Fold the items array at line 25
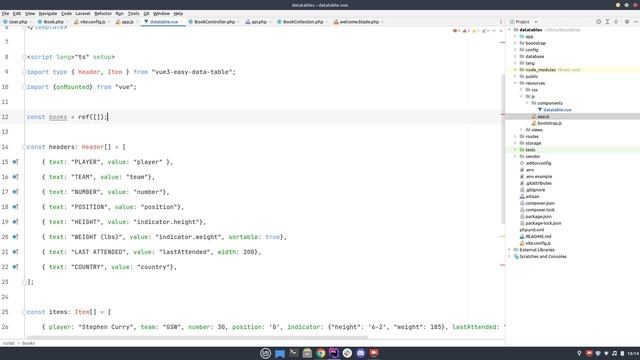 (24, 312)
